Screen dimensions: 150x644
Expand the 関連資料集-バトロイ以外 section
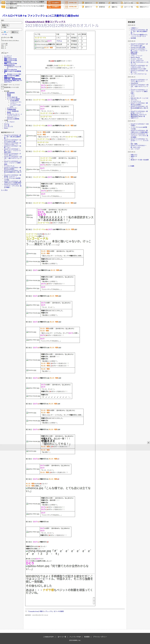click(2, 88)
